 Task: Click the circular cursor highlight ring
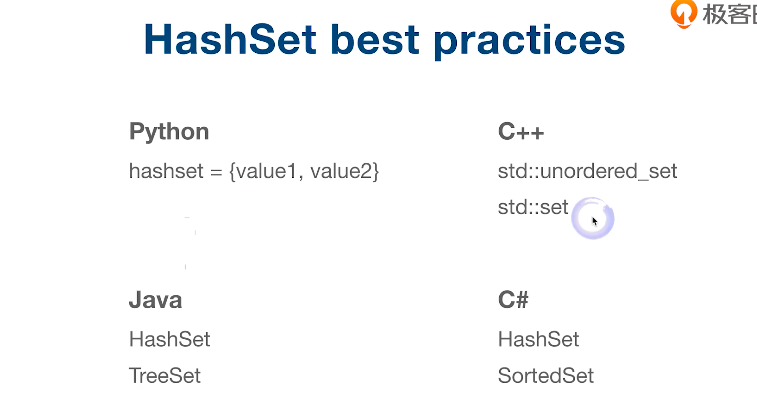point(593,219)
